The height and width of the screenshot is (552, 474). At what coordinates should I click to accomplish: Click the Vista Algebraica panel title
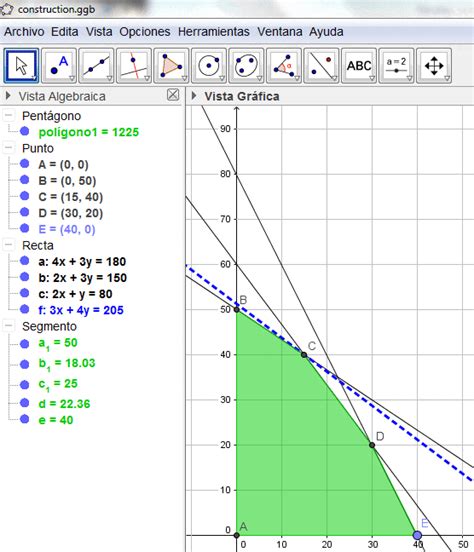click(62, 96)
